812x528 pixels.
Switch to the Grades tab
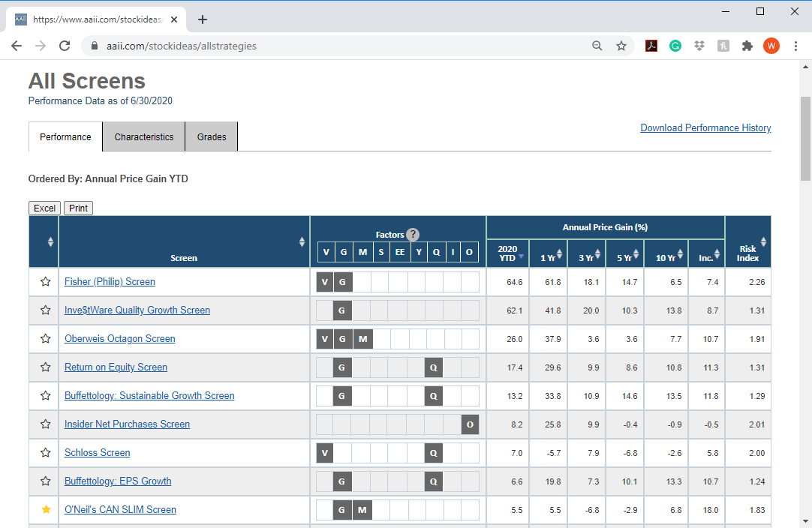click(x=212, y=136)
